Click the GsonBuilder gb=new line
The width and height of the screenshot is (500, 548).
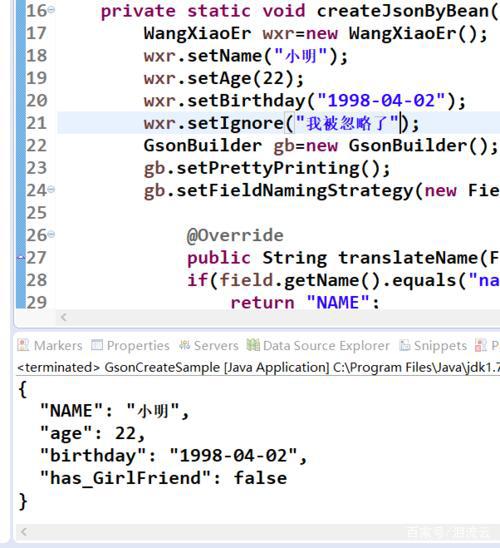[321, 146]
